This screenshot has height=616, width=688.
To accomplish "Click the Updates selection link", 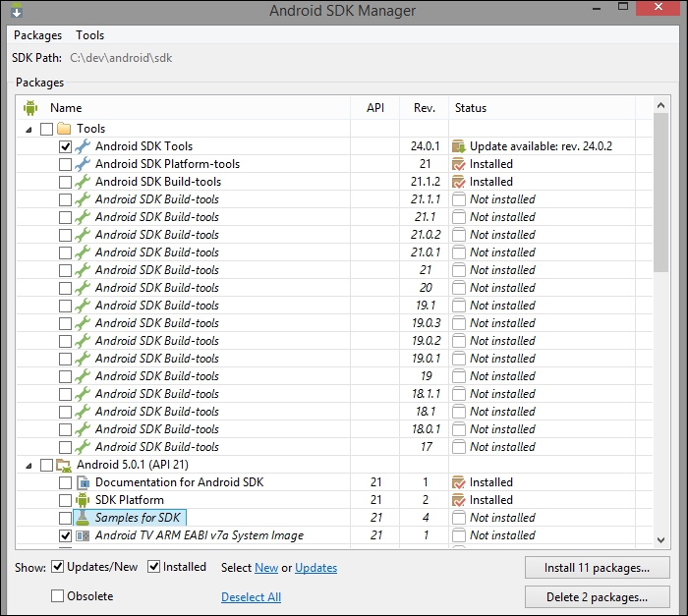I will 315,568.
